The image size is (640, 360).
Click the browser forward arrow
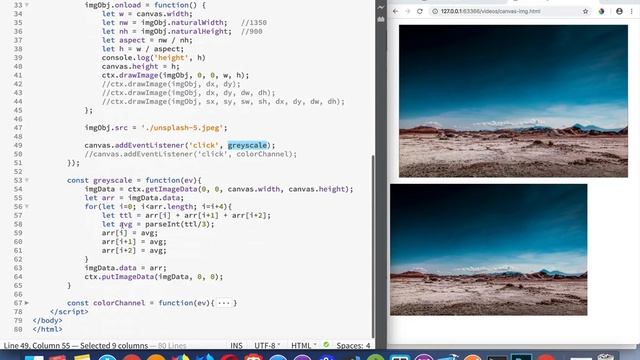[x=407, y=11]
